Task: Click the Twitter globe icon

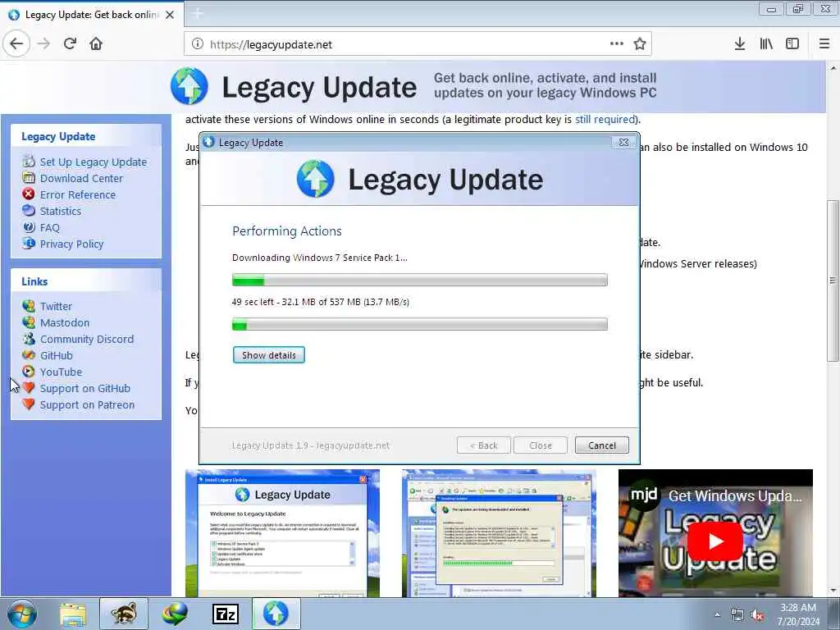Action: (29, 306)
